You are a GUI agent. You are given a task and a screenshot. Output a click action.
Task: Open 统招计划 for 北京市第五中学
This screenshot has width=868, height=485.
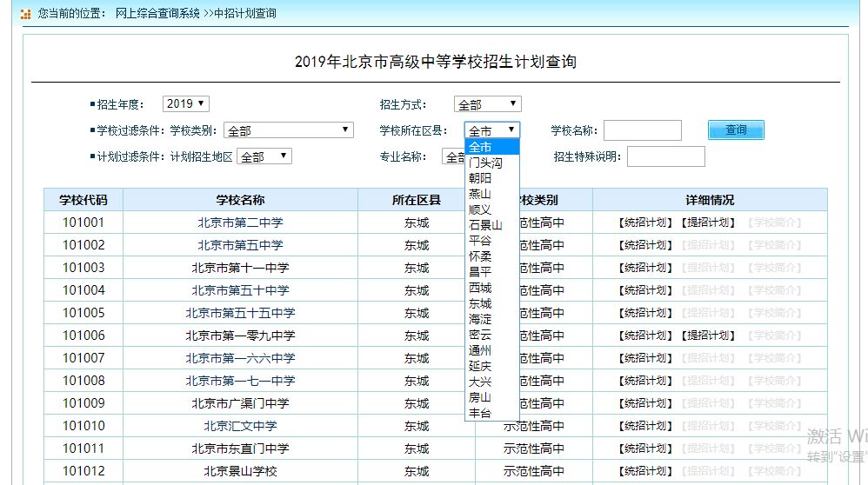645,245
